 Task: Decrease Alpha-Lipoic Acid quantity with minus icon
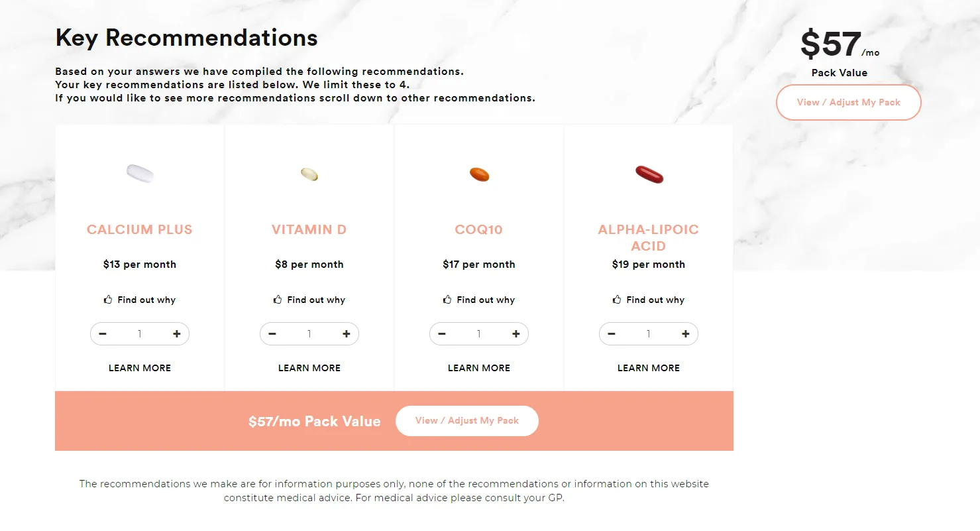pyautogui.click(x=612, y=334)
